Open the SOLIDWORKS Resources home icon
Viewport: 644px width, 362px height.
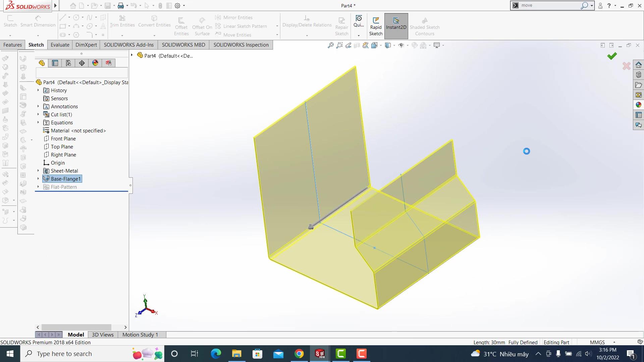(638, 65)
